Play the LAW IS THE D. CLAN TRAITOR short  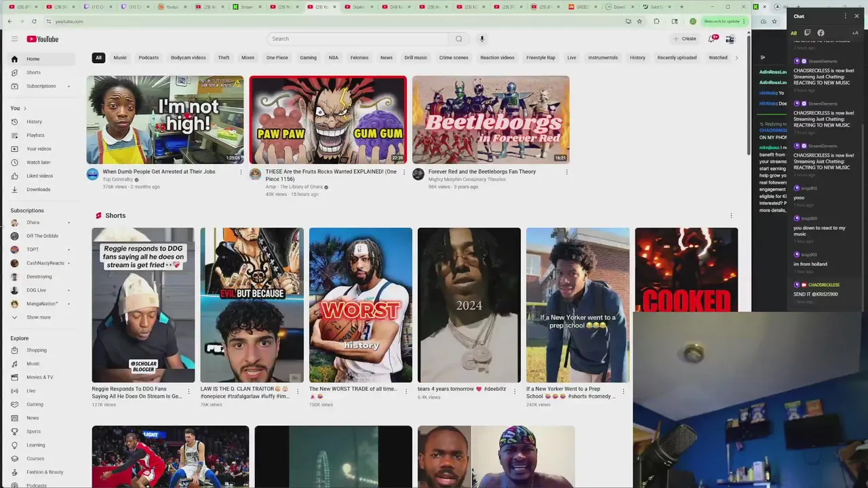[x=252, y=305]
